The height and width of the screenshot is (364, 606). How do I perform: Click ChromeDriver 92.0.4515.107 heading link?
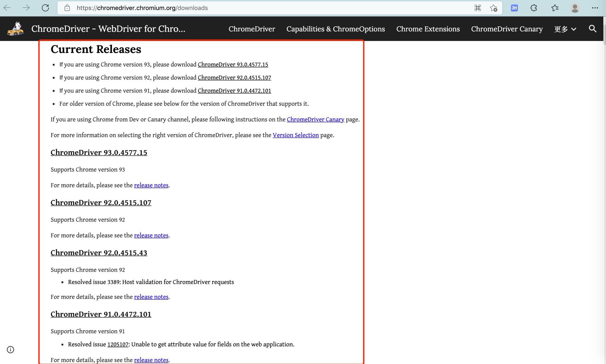[x=101, y=203]
